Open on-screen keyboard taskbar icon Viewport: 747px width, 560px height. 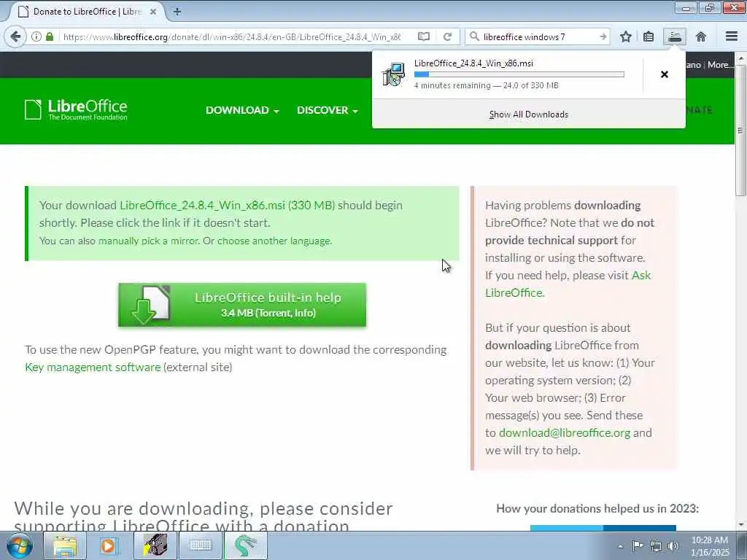tap(201, 545)
